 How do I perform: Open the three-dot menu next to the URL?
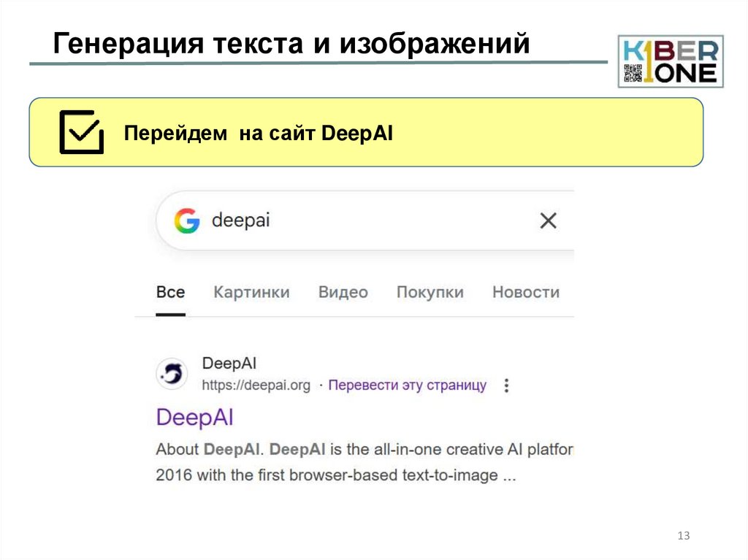505,386
